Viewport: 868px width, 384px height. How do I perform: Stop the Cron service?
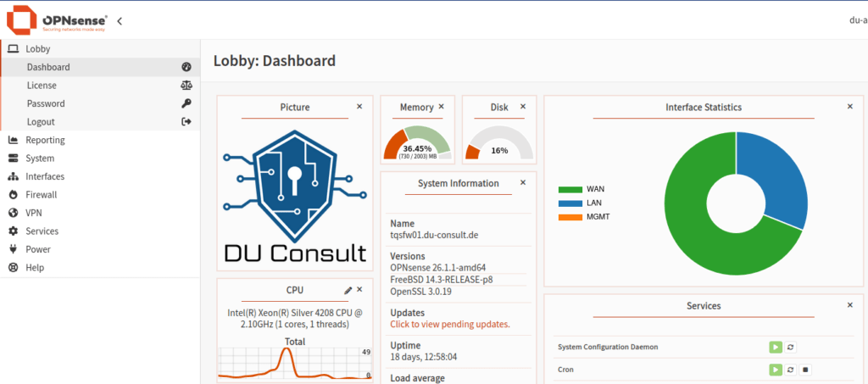coord(806,369)
